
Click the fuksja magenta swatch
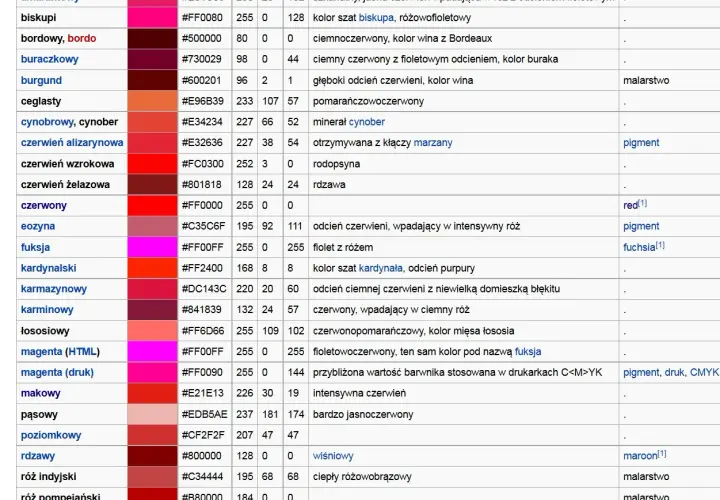tap(152, 247)
